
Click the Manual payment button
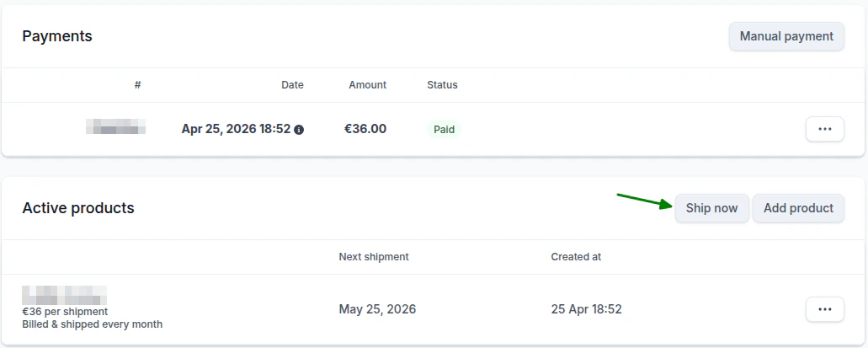coord(786,36)
